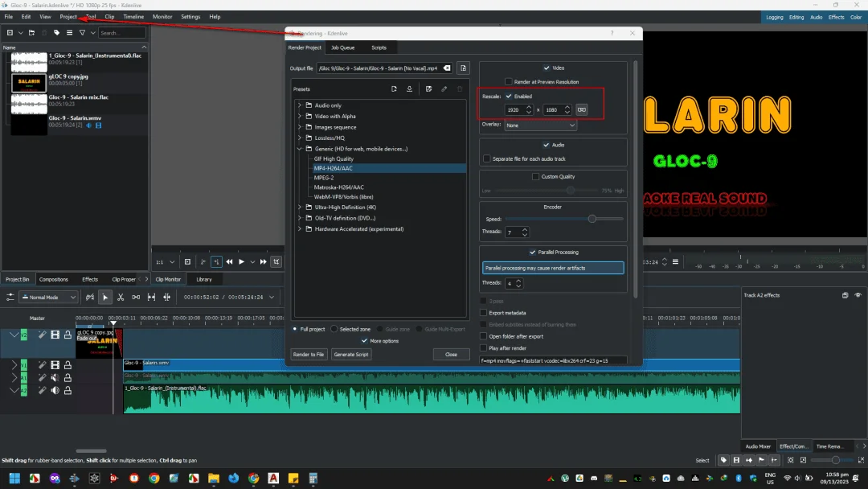Image resolution: width=868 pixels, height=489 pixels.
Task: Rewind in the clip monitor
Action: tap(229, 262)
